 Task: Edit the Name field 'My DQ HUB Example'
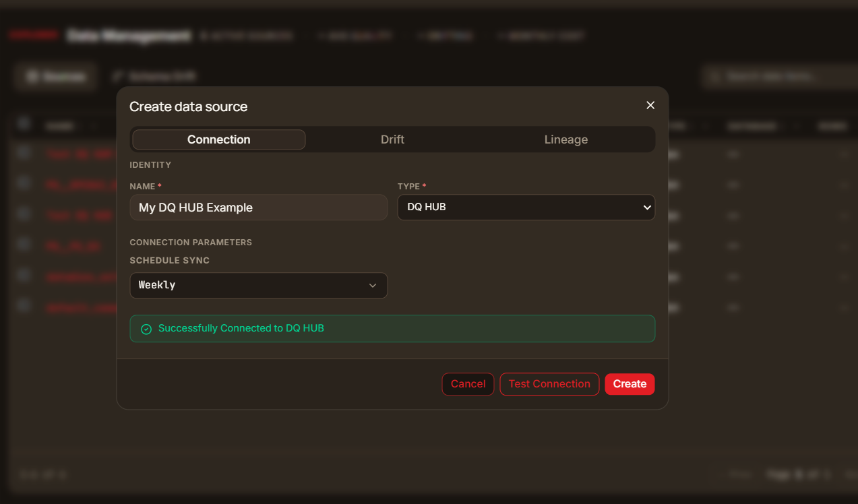[259, 208]
